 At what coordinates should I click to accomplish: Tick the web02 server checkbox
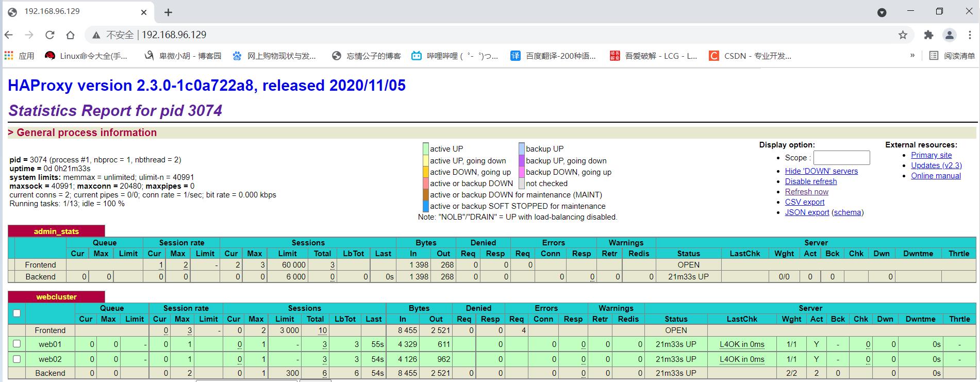pos(16,359)
